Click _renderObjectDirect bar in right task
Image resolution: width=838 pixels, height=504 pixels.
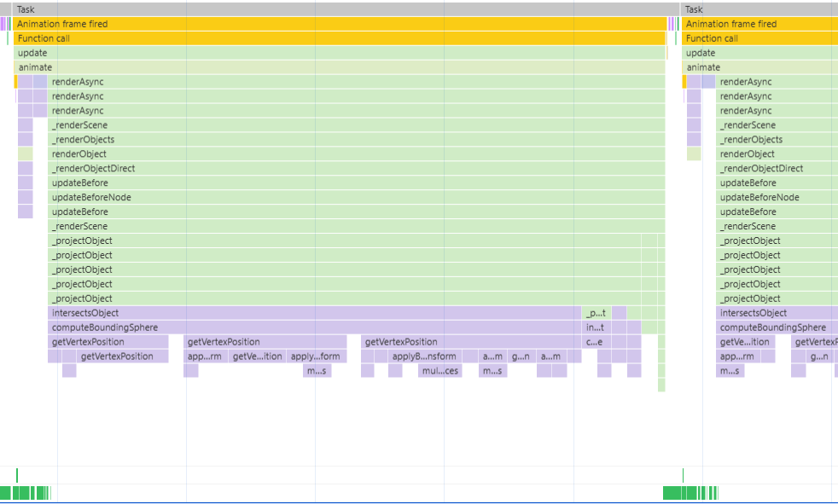click(x=777, y=168)
